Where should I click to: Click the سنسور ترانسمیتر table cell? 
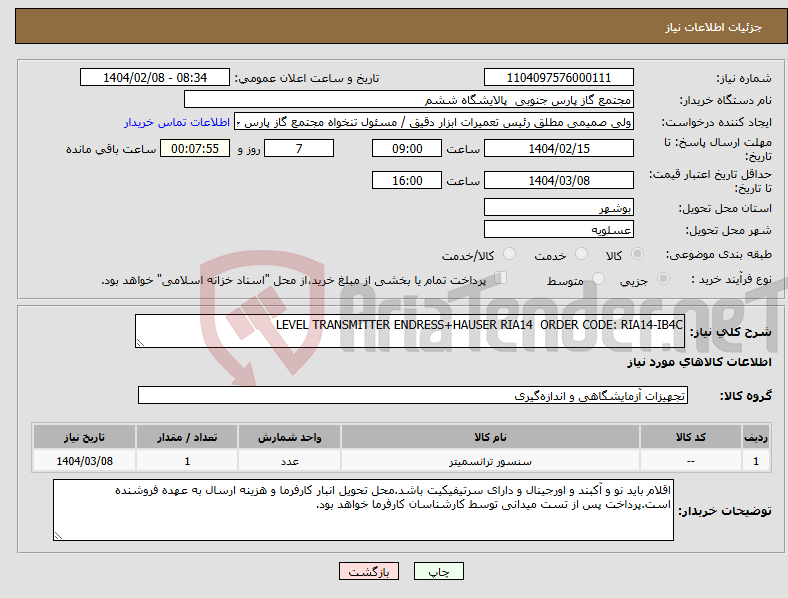click(490, 461)
